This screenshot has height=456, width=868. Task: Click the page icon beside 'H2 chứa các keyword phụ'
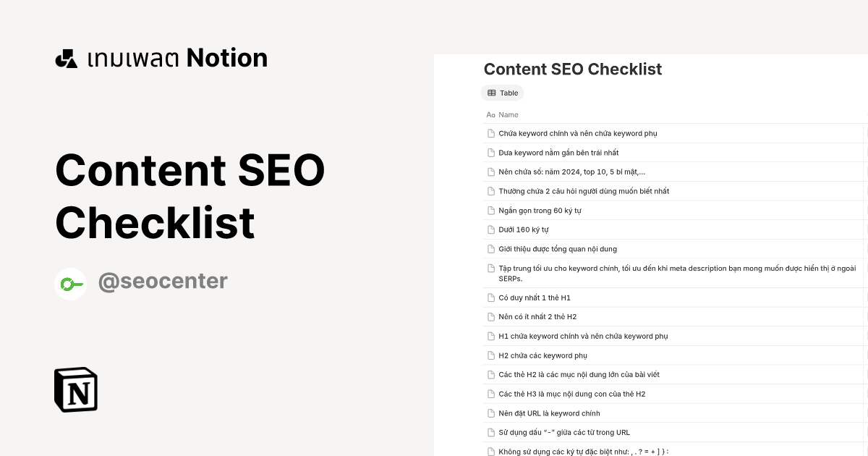click(490, 355)
